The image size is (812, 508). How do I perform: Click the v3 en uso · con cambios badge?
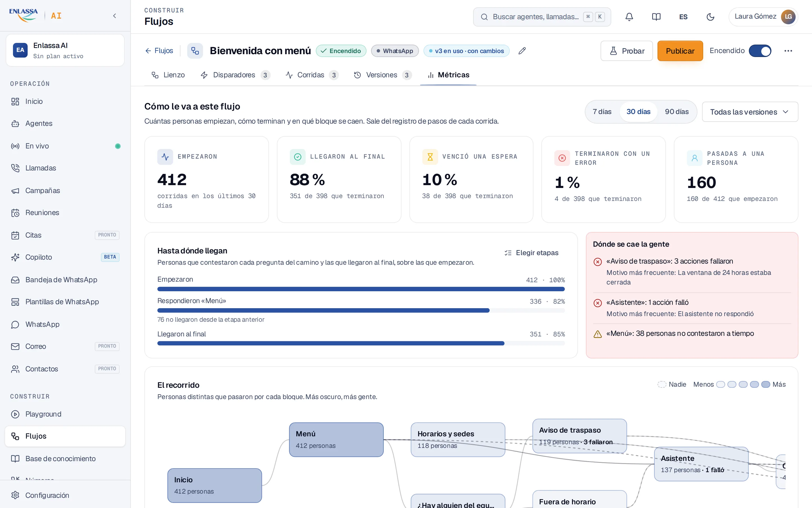click(466, 51)
